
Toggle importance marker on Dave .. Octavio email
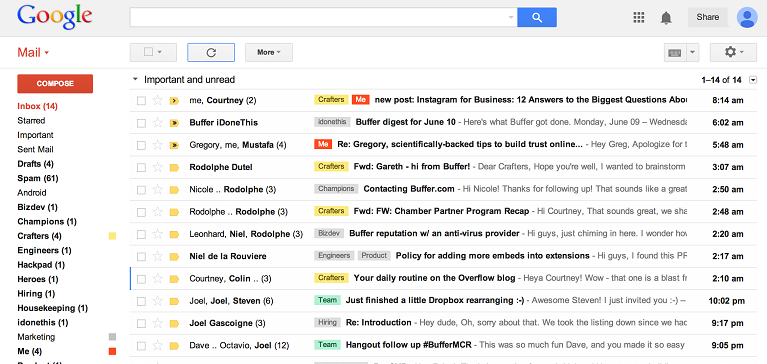(174, 346)
